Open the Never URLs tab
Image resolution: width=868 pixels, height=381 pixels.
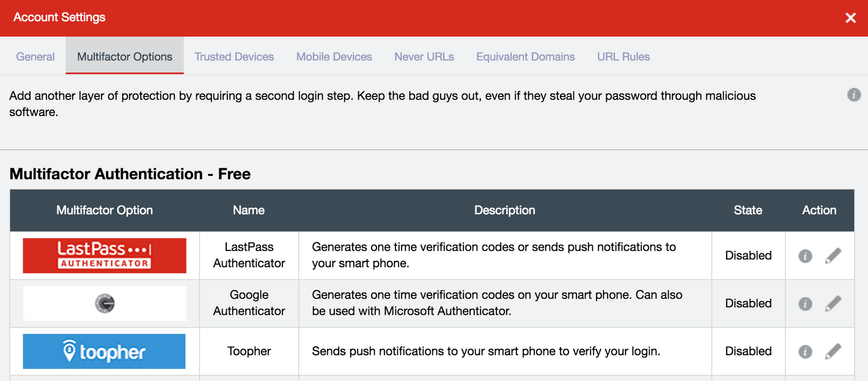point(424,56)
